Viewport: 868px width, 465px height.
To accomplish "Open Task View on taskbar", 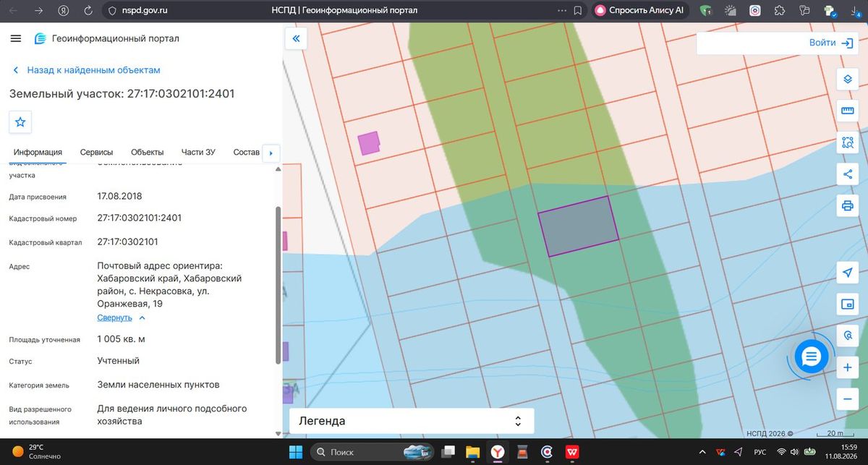I will click(x=448, y=452).
